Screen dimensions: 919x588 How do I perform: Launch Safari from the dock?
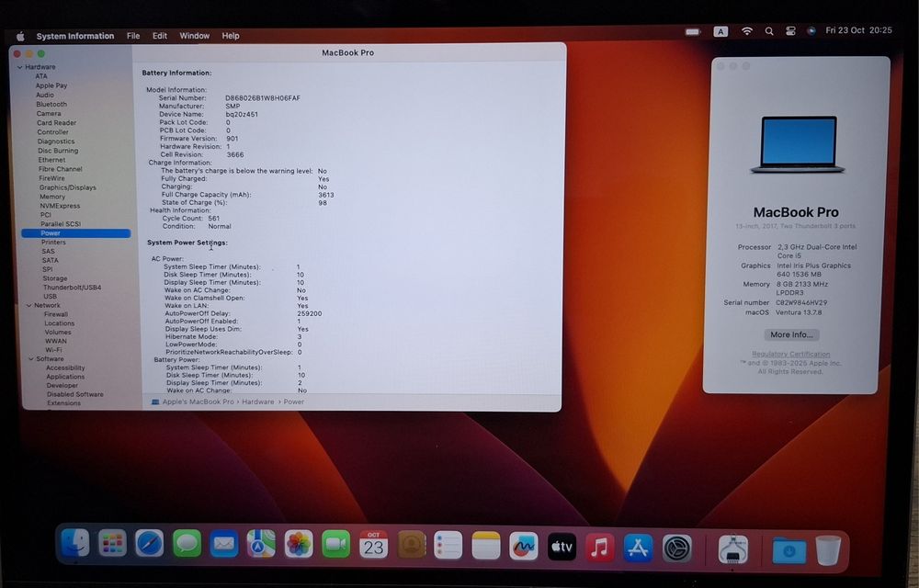150,544
